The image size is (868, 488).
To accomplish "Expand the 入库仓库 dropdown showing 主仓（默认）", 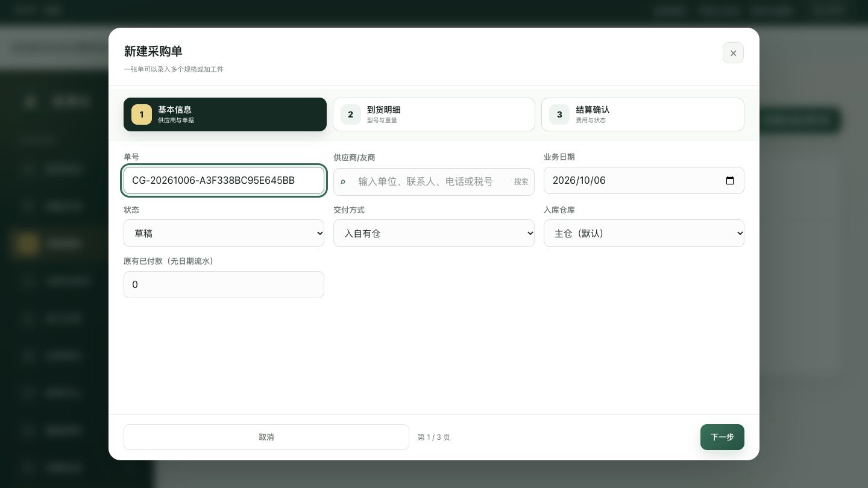I will click(644, 233).
